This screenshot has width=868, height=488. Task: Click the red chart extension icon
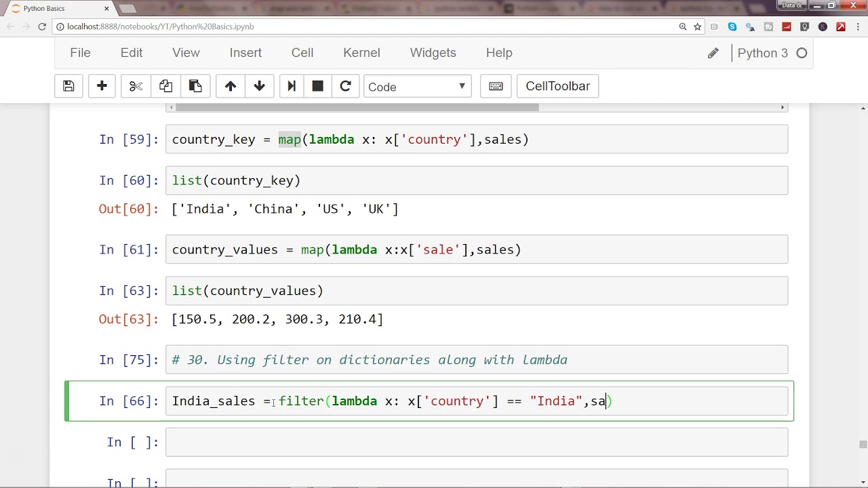(x=787, y=26)
